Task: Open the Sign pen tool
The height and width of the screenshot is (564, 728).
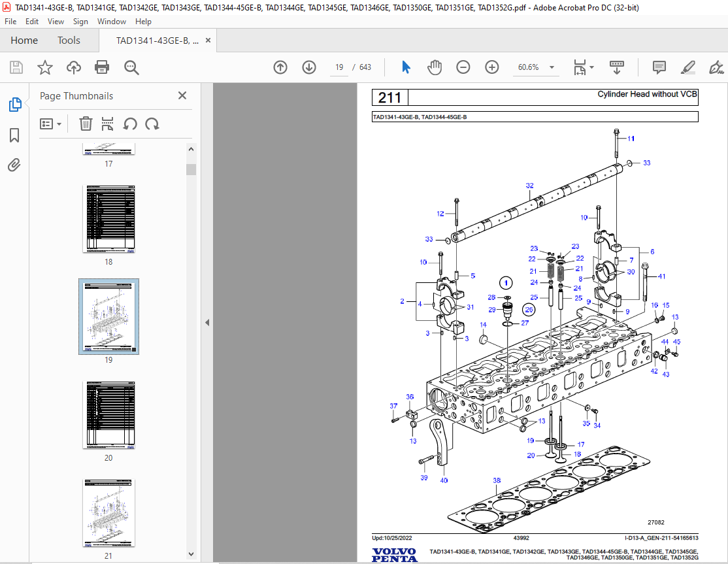Action: (716, 67)
